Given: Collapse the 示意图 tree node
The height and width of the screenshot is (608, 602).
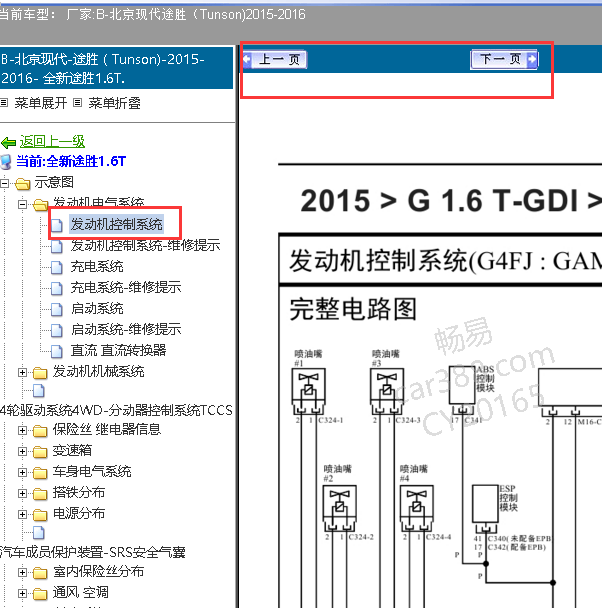Looking at the screenshot, I should click(5, 183).
